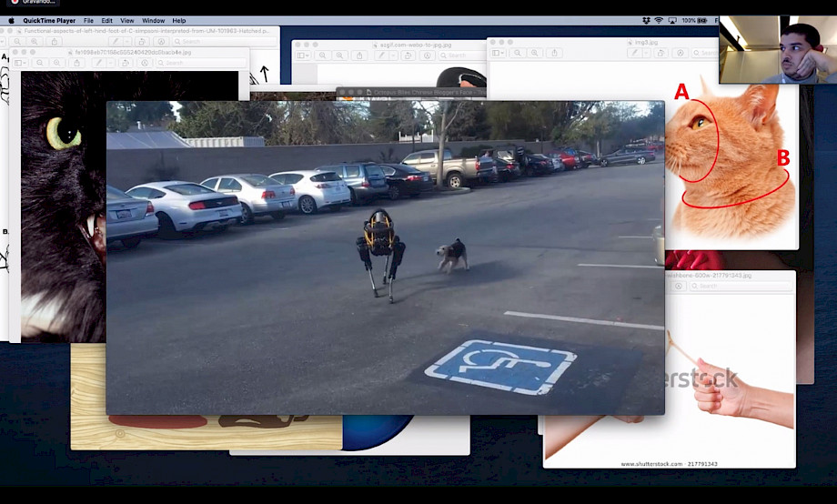Image resolution: width=837 pixels, height=504 pixels.
Task: Click annotate icon in Functional-aspects window
Action: tap(161, 42)
